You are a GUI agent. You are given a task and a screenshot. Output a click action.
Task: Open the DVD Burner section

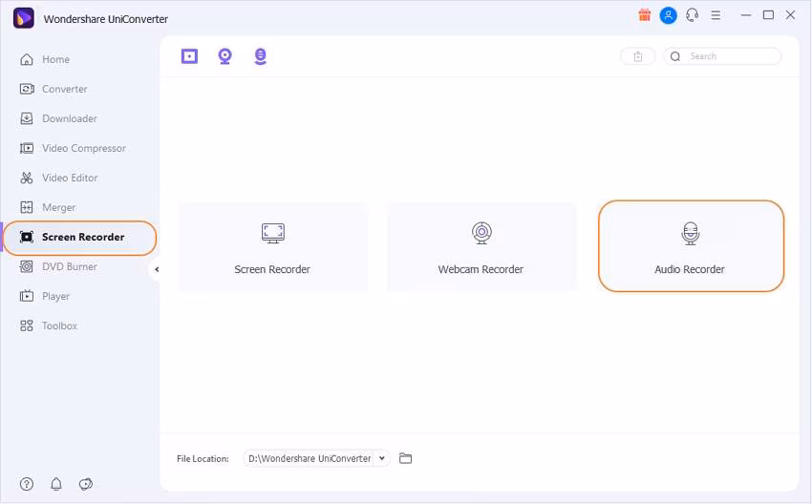pos(58,267)
